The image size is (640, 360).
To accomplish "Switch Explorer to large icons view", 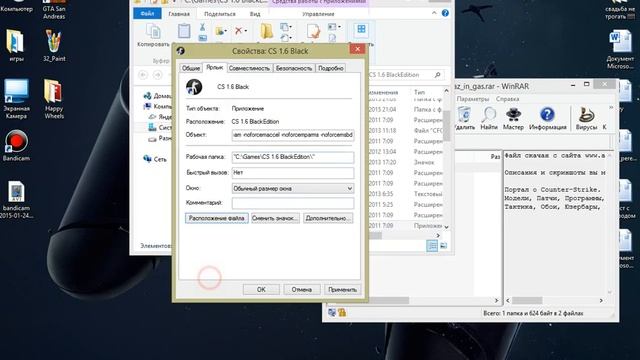I will [443, 245].
